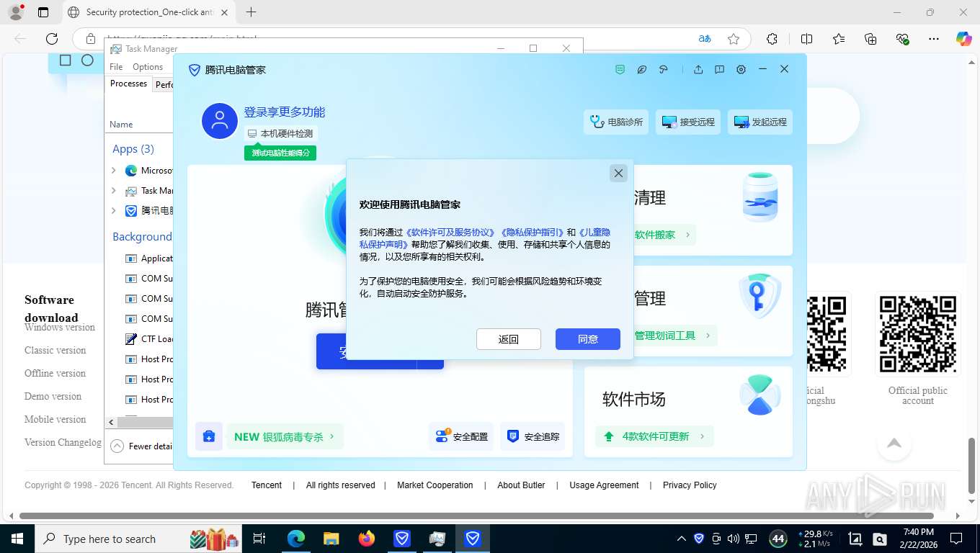Open Windows version download link
980x553 pixels.
click(x=60, y=327)
